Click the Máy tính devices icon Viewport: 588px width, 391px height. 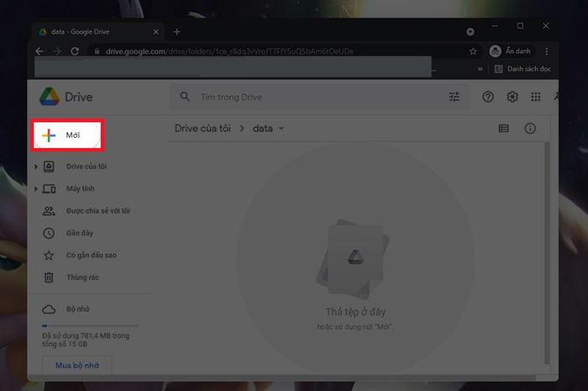(x=49, y=188)
